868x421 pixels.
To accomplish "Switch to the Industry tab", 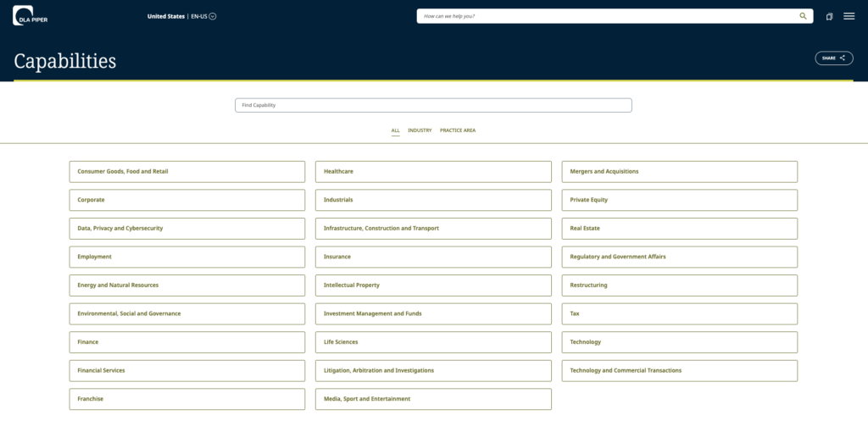I will coord(420,130).
